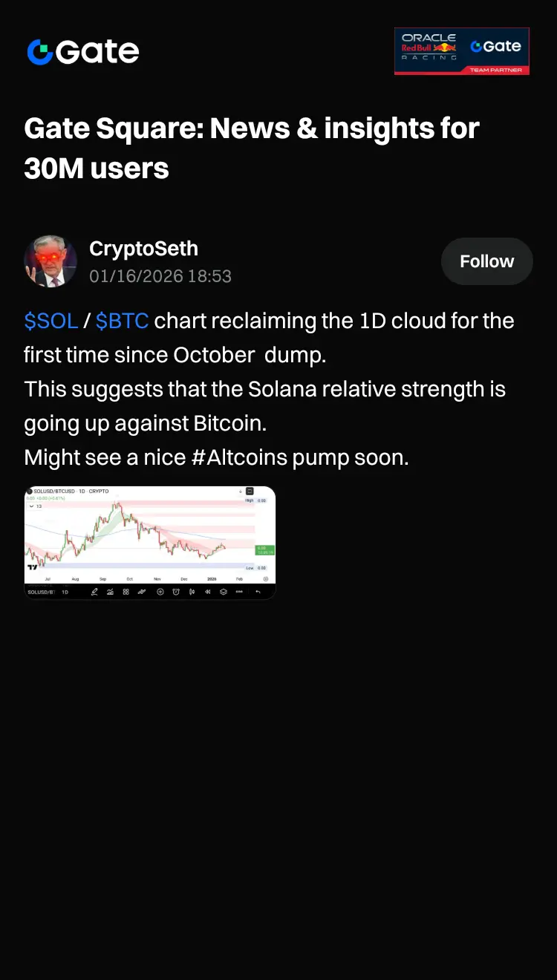
Task: Follow CryptoSeth with the Follow button
Action: [x=486, y=261]
